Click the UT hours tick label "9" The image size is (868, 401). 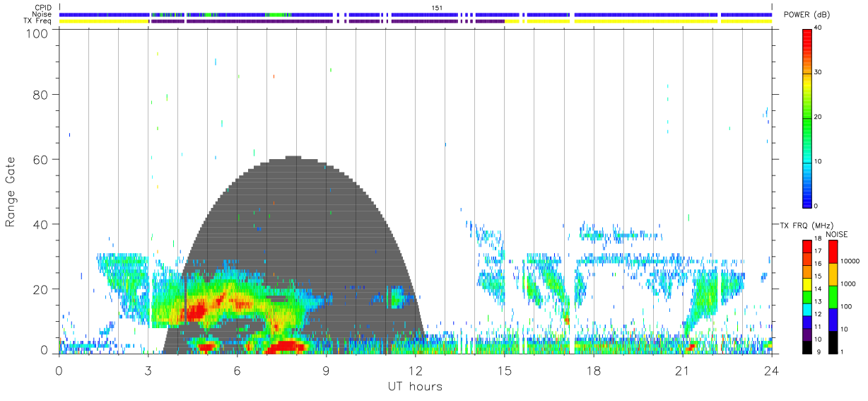click(326, 371)
